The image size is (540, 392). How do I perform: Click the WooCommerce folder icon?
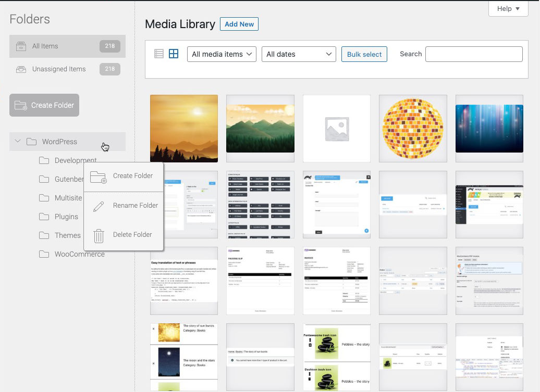pyautogui.click(x=45, y=254)
